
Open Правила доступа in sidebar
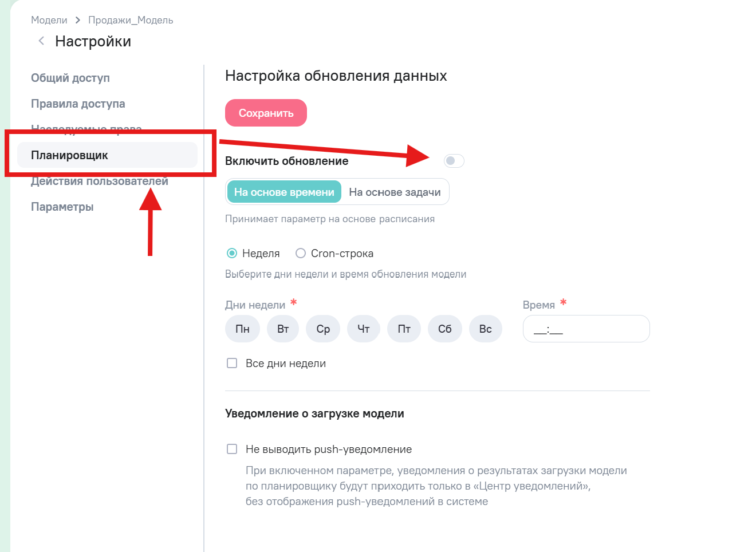(x=78, y=104)
